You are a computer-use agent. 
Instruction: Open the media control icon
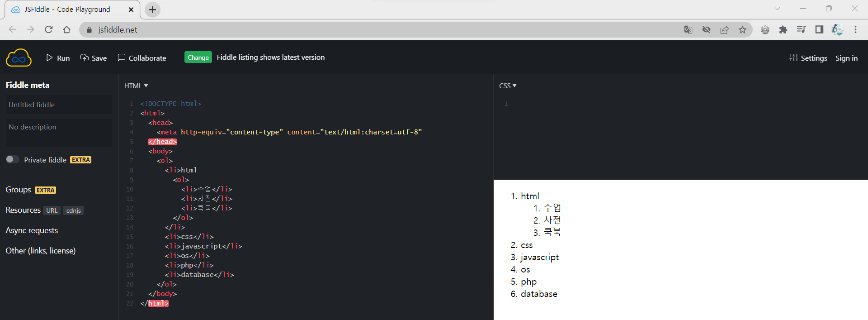pyautogui.click(x=801, y=29)
